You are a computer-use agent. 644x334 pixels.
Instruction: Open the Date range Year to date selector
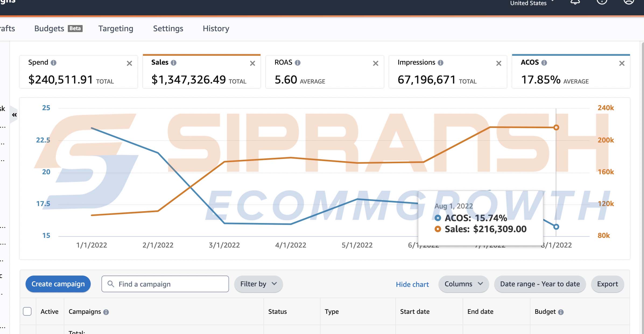coord(540,284)
